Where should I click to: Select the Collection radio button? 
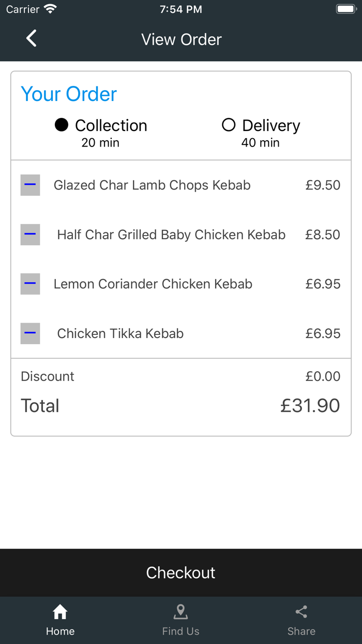[x=62, y=125]
